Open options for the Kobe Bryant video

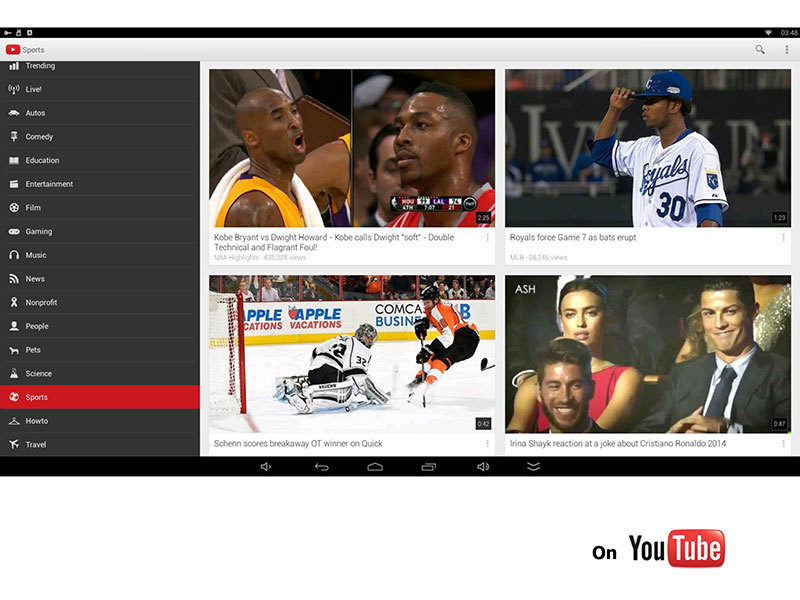pyautogui.click(x=487, y=238)
